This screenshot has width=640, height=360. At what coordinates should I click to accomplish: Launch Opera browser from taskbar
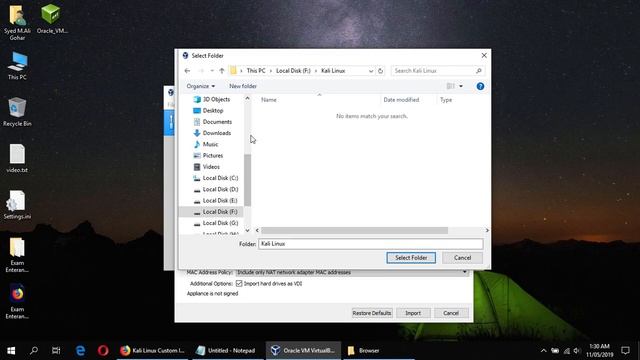pyautogui.click(x=103, y=351)
